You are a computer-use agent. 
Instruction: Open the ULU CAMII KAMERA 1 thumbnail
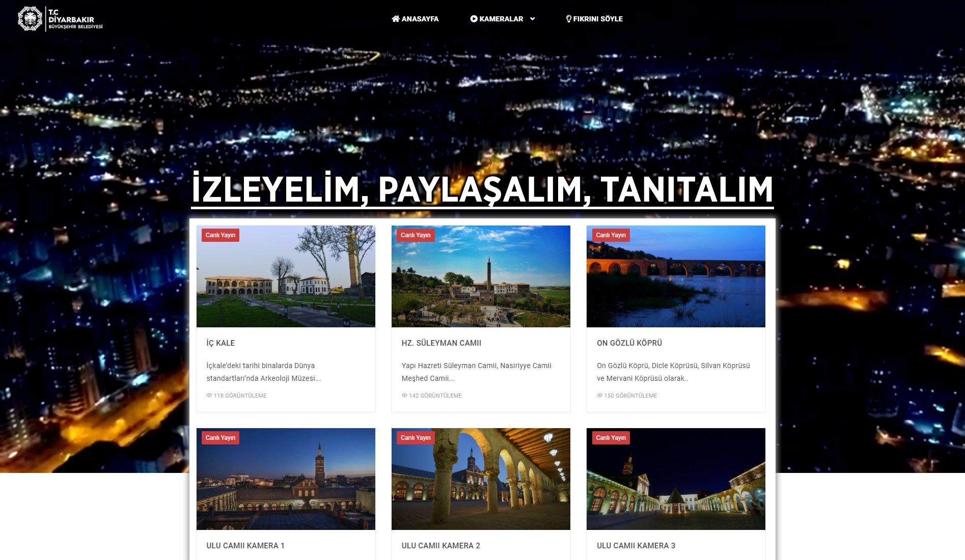tap(286, 479)
